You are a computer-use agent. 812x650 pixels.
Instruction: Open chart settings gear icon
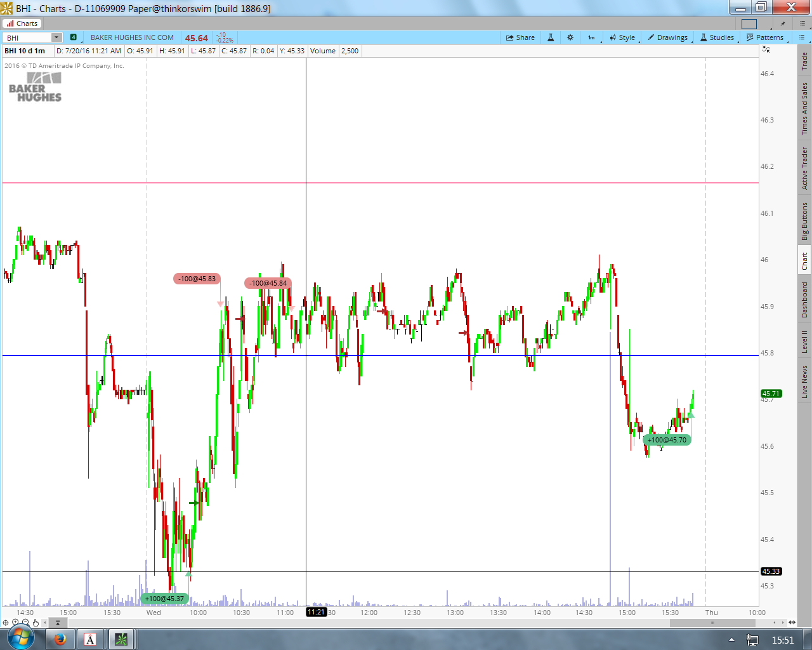coord(570,37)
